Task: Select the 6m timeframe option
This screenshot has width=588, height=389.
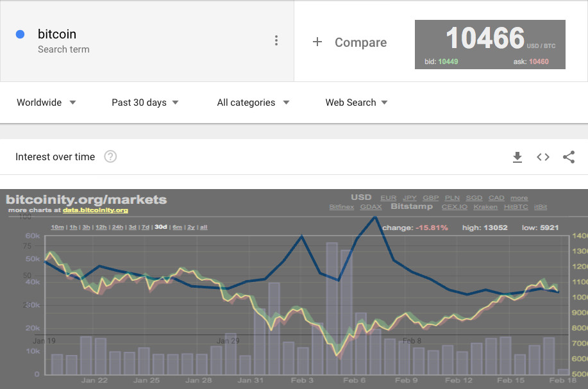Action: point(177,227)
